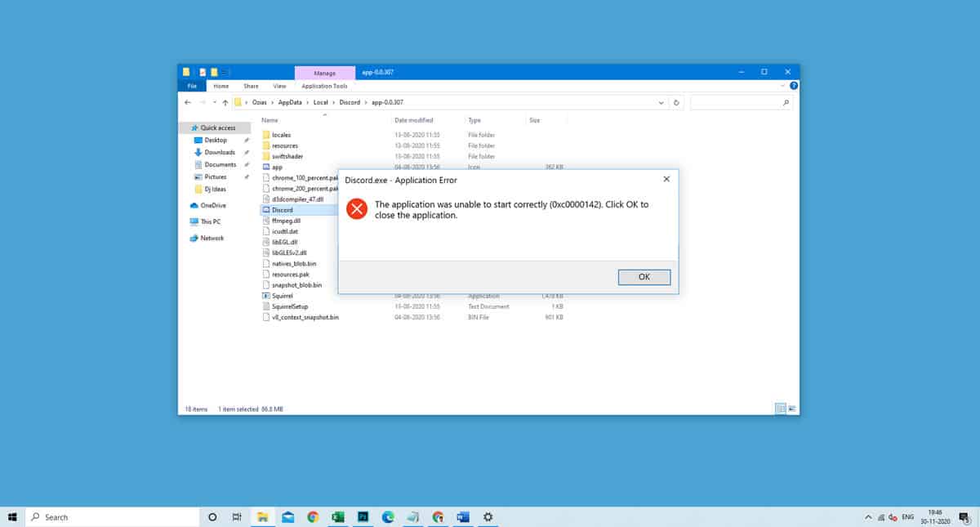
Task: Select icudtl.dat file
Action: pyautogui.click(x=280, y=231)
